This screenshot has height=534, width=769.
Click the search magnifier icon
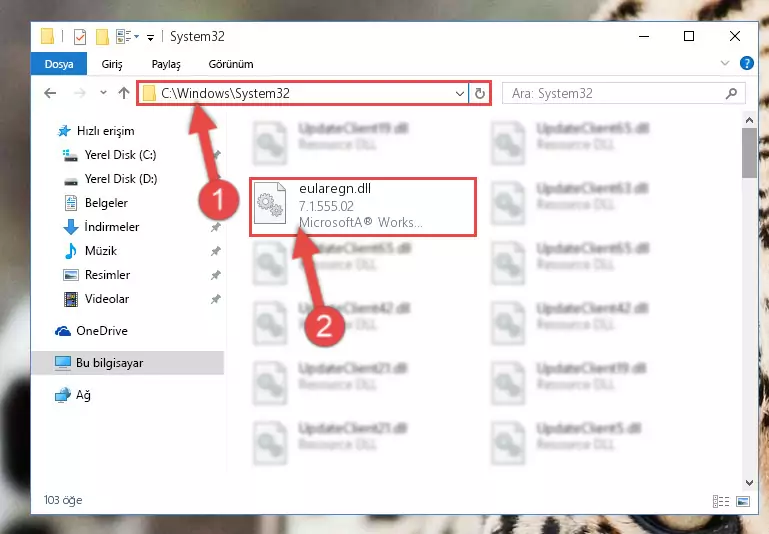731,93
